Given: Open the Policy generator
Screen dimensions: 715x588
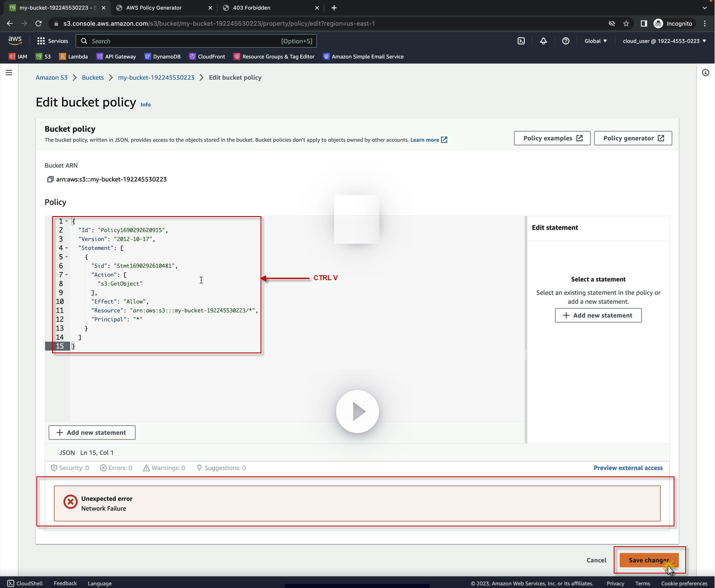Looking at the screenshot, I should coord(633,138).
